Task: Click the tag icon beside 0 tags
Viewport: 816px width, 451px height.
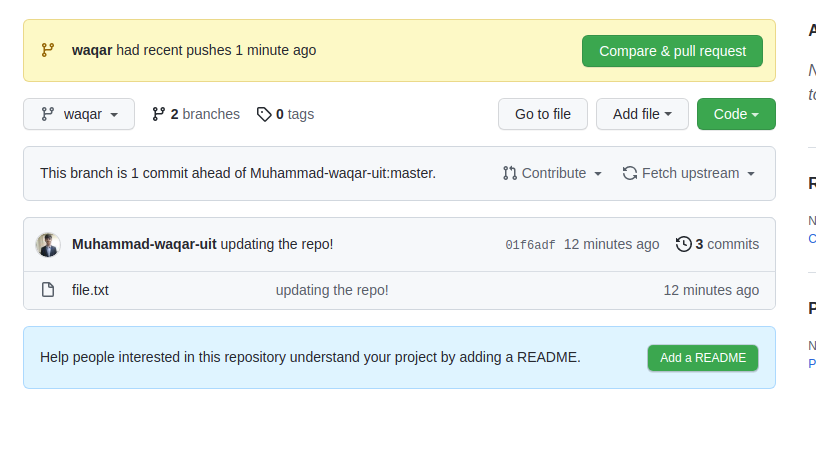Action: [x=264, y=114]
